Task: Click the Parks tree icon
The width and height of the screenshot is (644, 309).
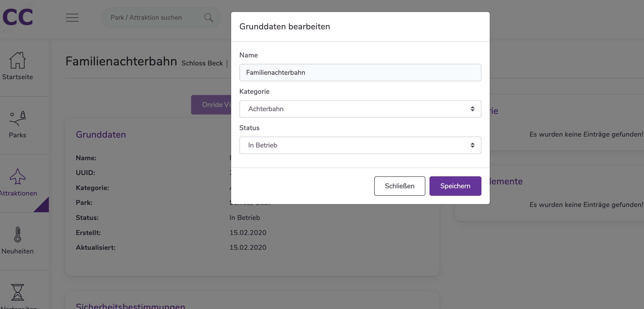Action: pos(18,118)
